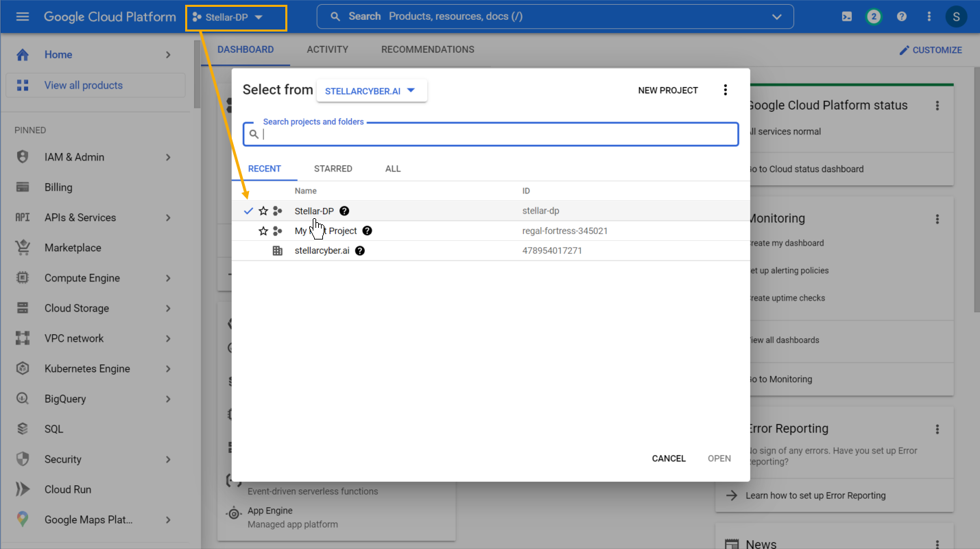Open the help question mark icon in header

902,16
